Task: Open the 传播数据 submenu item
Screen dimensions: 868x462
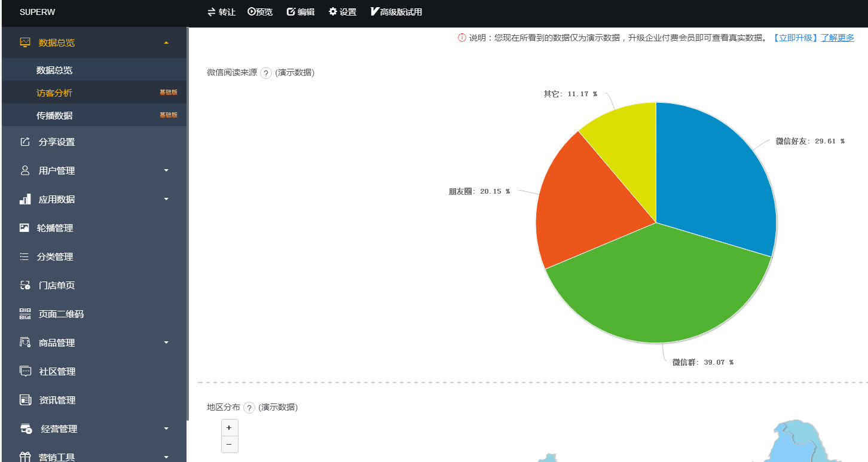Action: [x=94, y=115]
